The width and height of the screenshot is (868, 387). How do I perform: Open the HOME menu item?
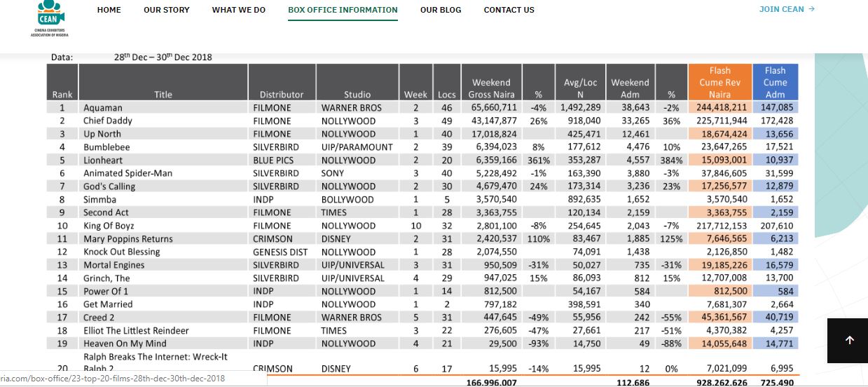(x=109, y=10)
